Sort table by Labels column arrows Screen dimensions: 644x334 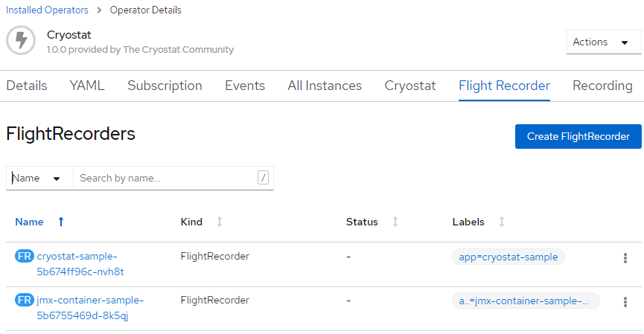[502, 222]
